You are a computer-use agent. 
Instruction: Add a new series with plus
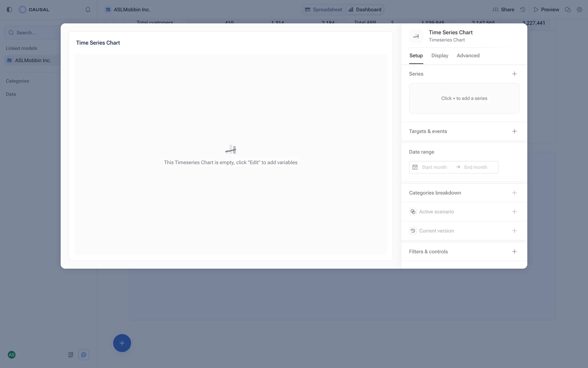514,74
